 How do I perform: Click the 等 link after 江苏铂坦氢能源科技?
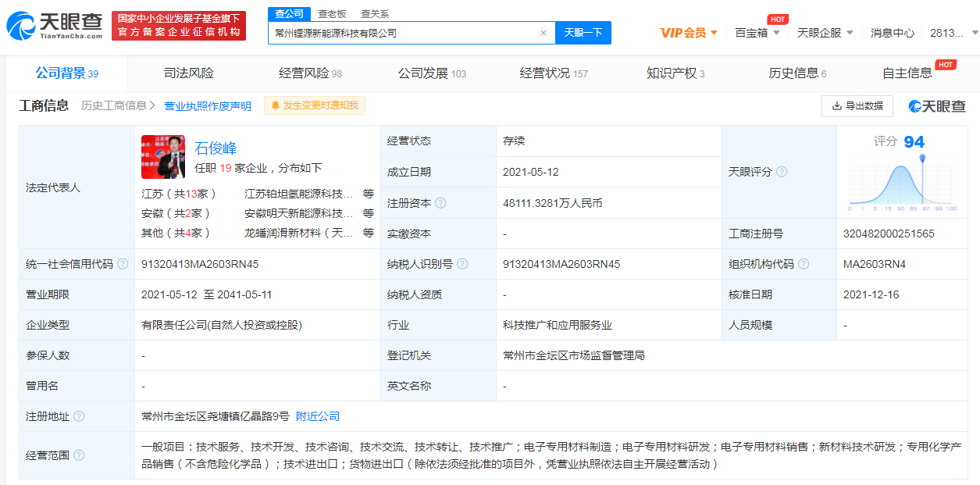pos(369,194)
